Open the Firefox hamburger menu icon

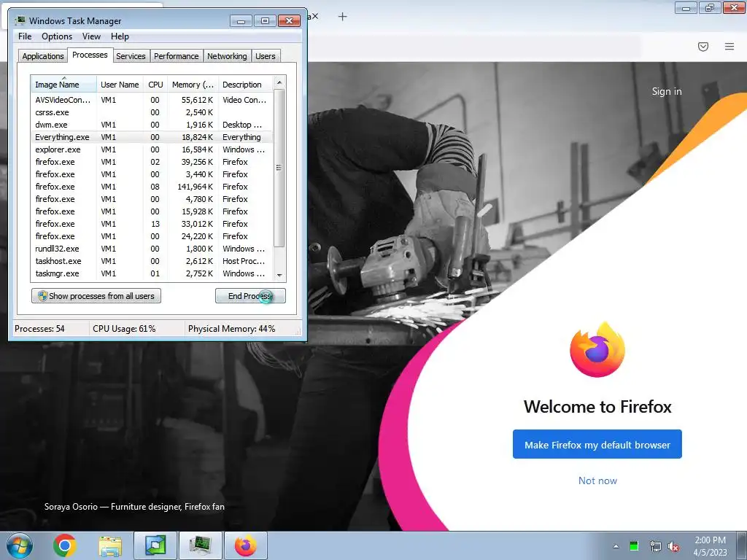[729, 47]
